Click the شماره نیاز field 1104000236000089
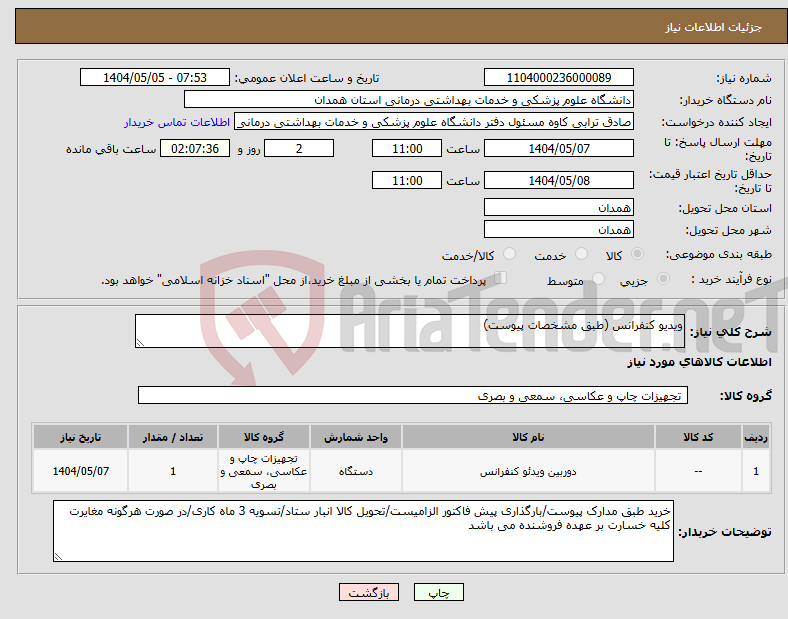 pyautogui.click(x=558, y=77)
